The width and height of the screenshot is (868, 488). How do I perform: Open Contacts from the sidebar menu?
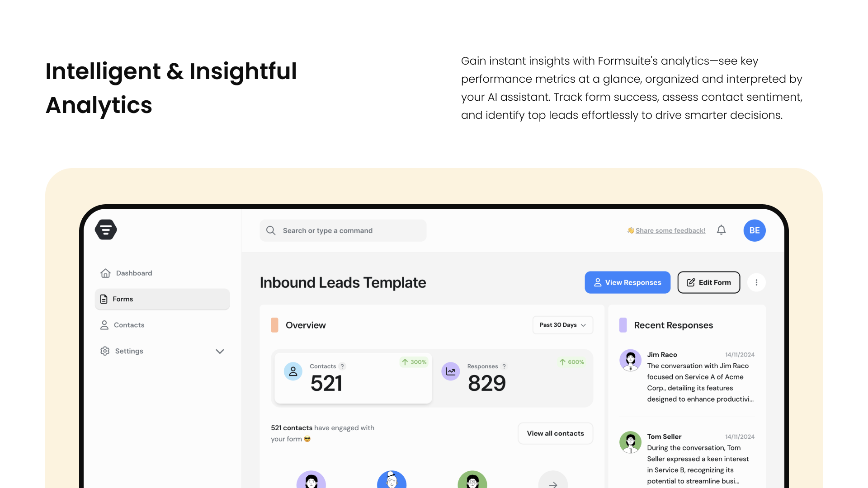(x=129, y=324)
